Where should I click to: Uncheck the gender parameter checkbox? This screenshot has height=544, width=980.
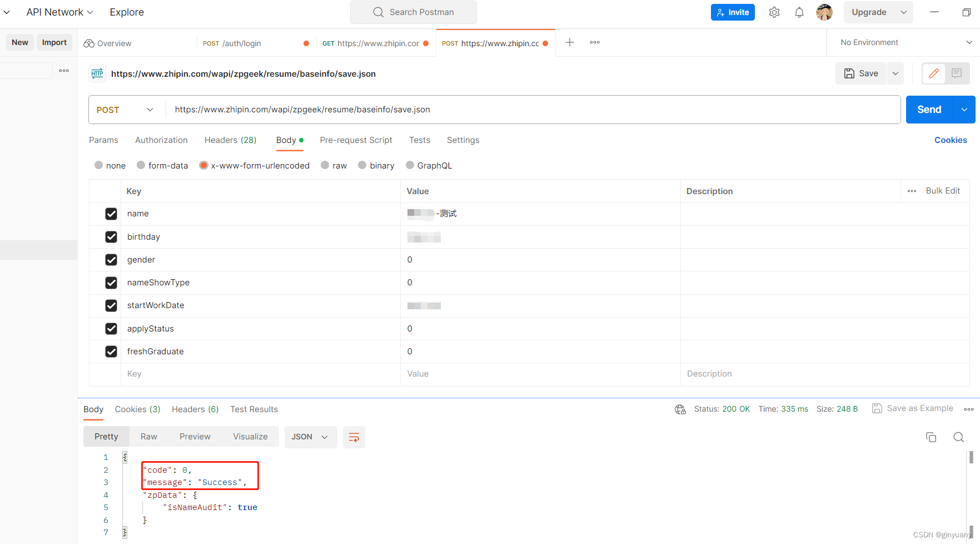pos(111,260)
